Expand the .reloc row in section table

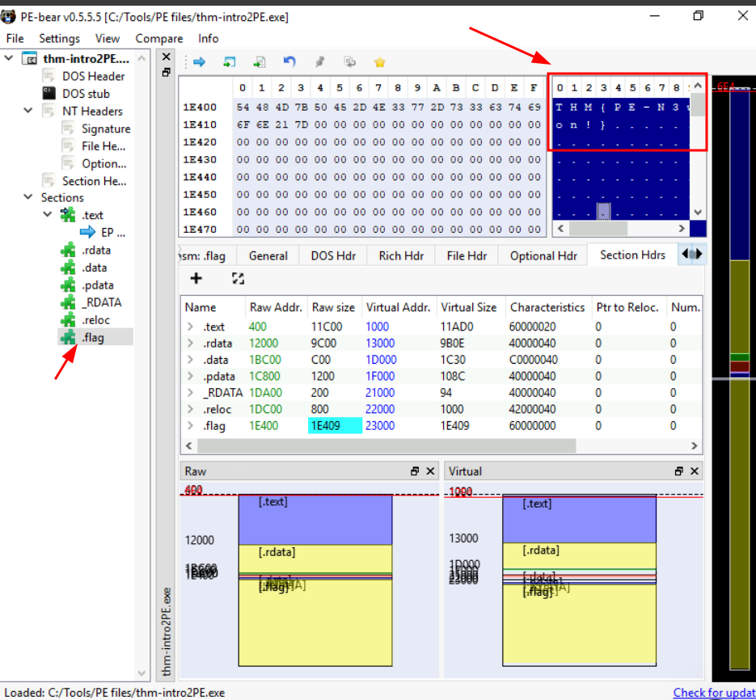point(191,409)
